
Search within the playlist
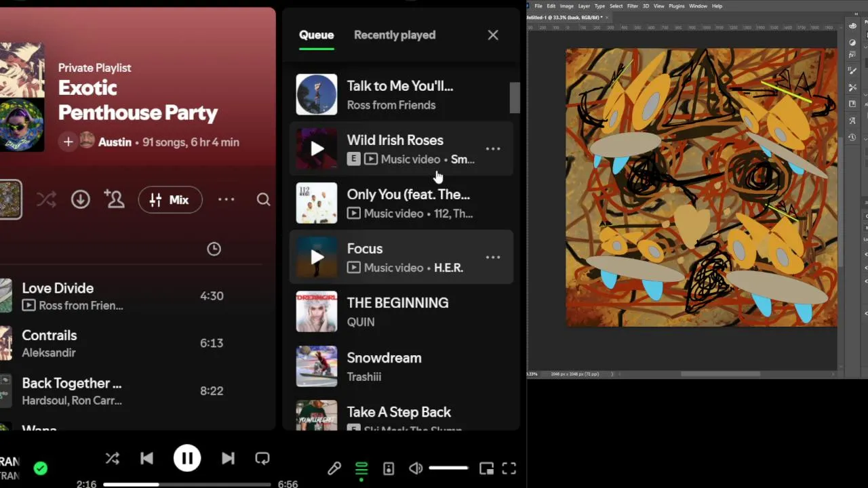pos(264,199)
